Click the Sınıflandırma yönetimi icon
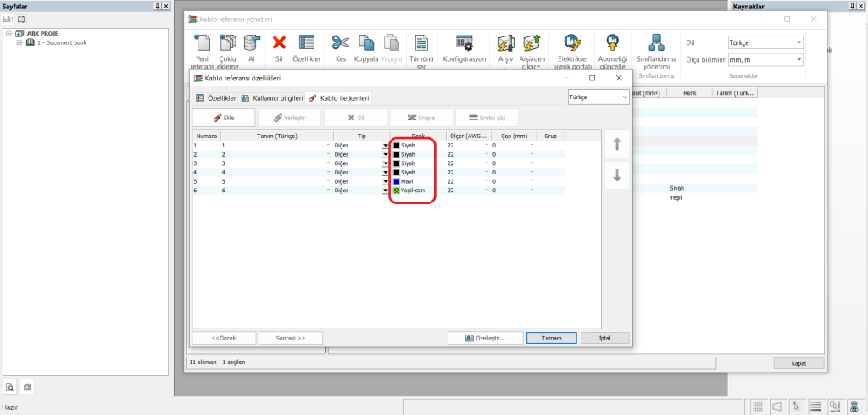This screenshot has height=415, width=868. click(x=655, y=43)
